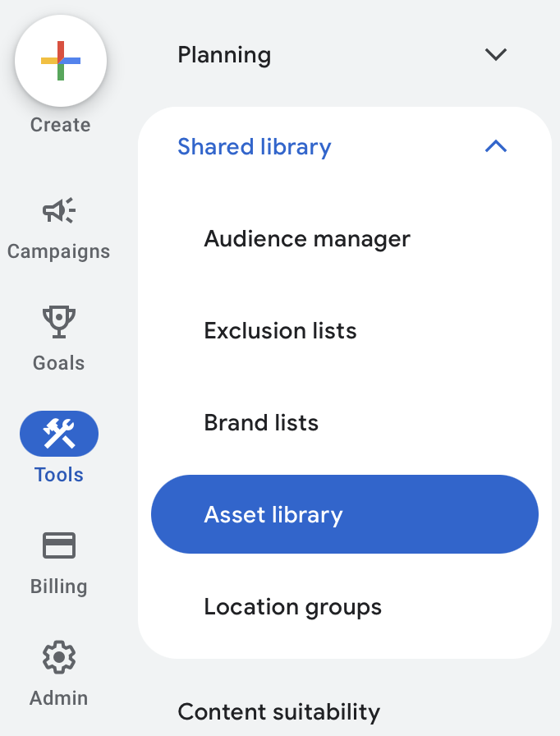Image resolution: width=560 pixels, height=736 pixels.
Task: Go to Brand lists
Action: 261,423
